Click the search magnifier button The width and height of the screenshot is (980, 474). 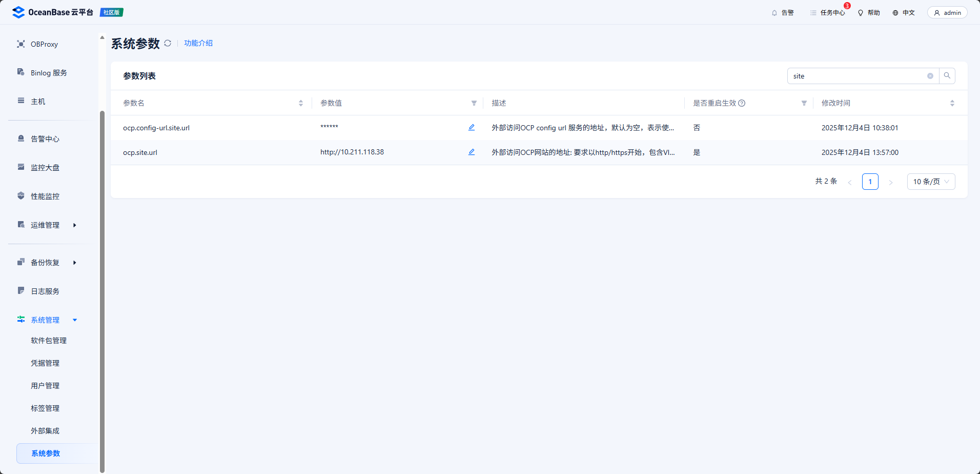tap(947, 76)
